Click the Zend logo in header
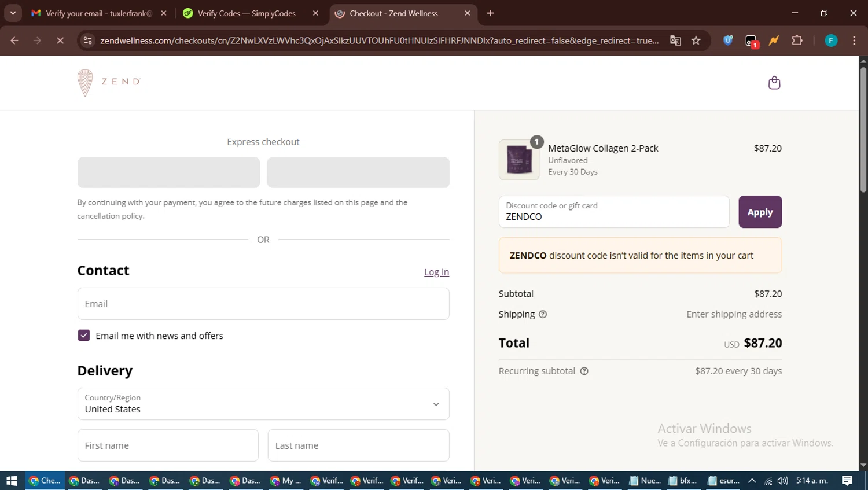868x490 pixels. 109,83
